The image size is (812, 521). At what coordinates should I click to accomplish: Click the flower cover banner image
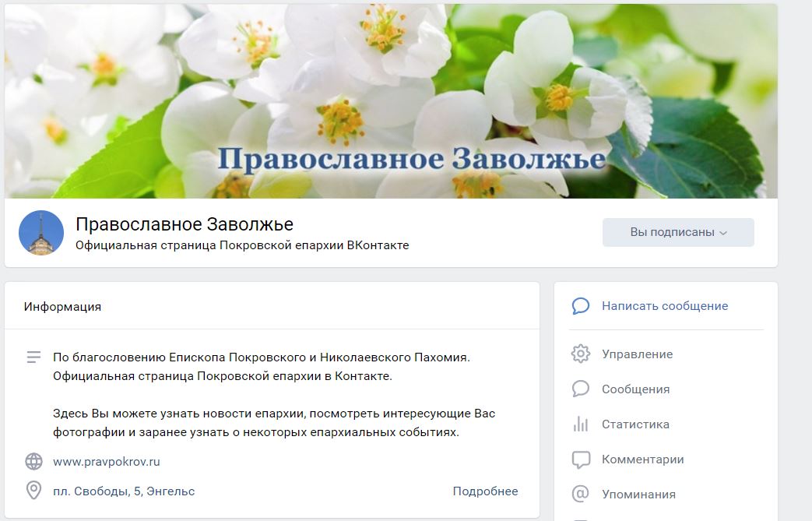[391, 101]
